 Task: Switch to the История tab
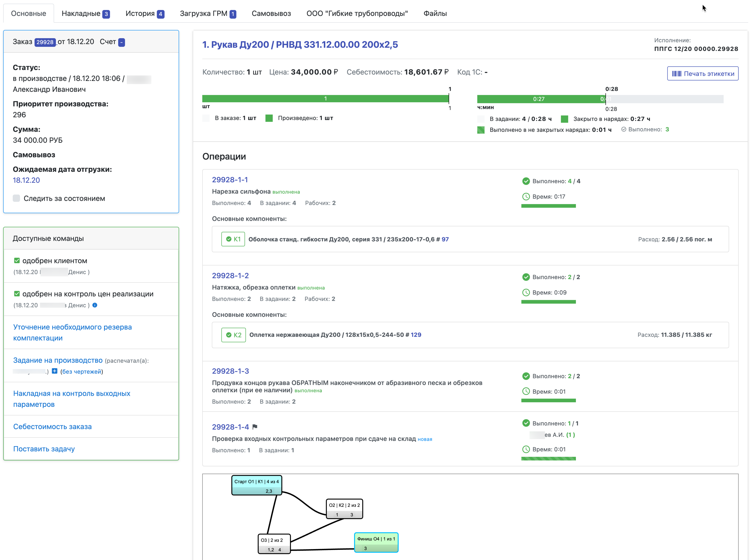pyautogui.click(x=145, y=14)
